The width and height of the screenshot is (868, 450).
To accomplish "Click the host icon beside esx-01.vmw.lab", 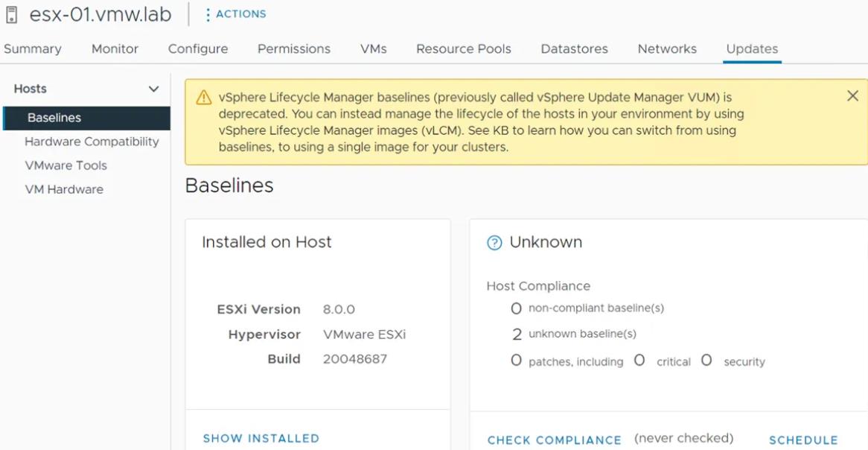I will point(11,15).
